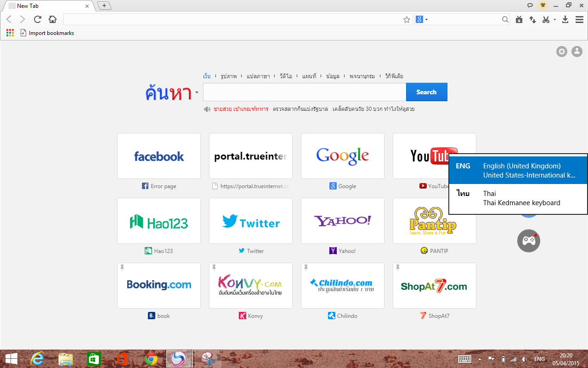Screen dimensions: 588x368
Task: Click the video download TV icon
Action: [x=519, y=19]
